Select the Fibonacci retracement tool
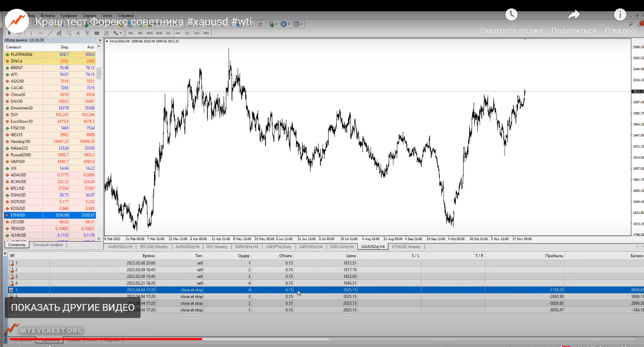This screenshot has height=347, width=644. click(69, 33)
